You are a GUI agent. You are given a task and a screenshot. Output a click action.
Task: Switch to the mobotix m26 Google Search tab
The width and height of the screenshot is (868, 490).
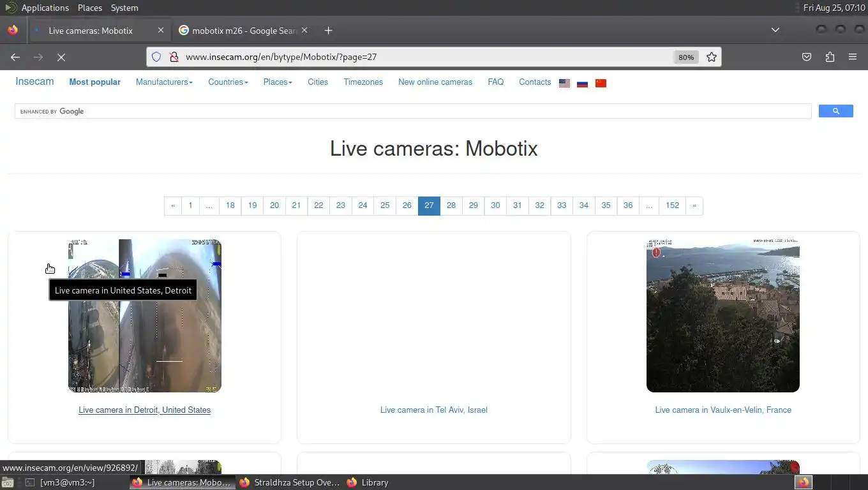tap(244, 30)
